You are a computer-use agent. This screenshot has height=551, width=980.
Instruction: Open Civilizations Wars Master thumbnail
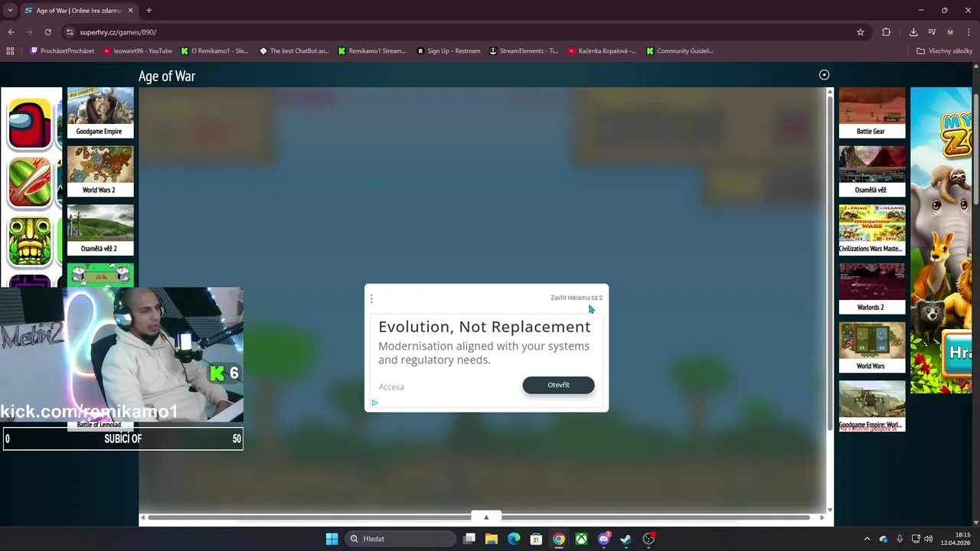pos(872,230)
